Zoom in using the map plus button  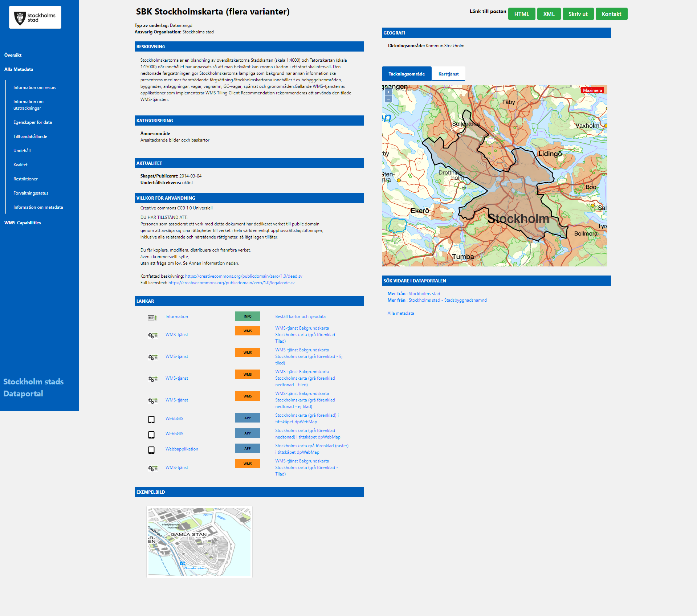(388, 92)
